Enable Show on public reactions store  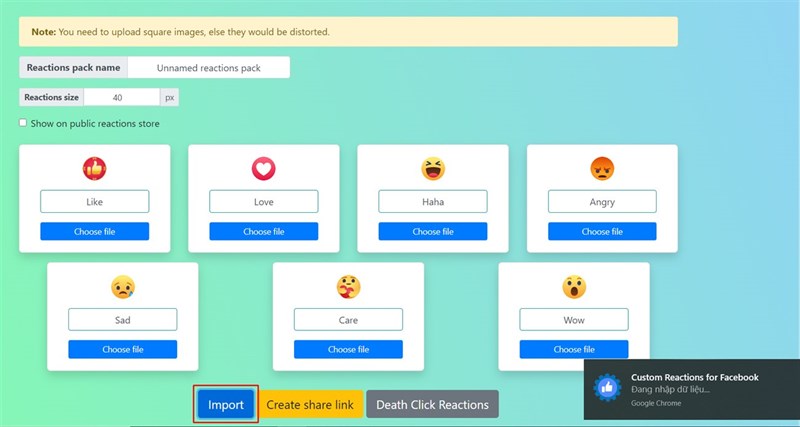23,123
